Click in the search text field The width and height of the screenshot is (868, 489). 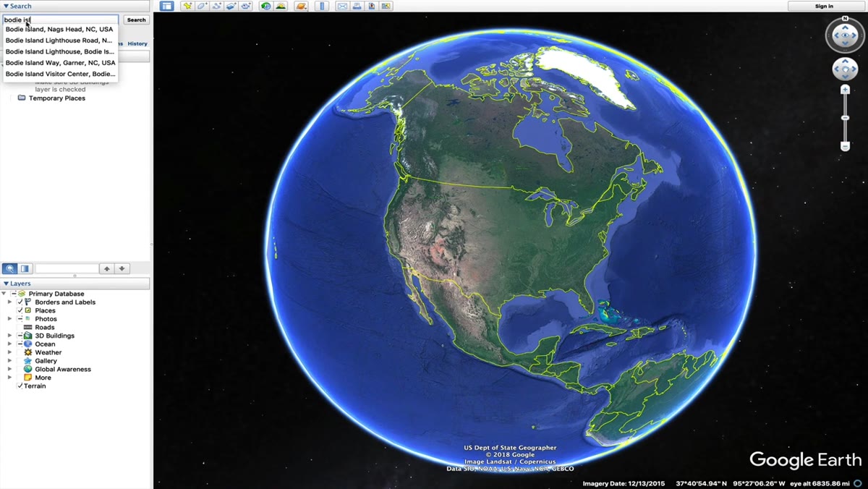(x=60, y=20)
